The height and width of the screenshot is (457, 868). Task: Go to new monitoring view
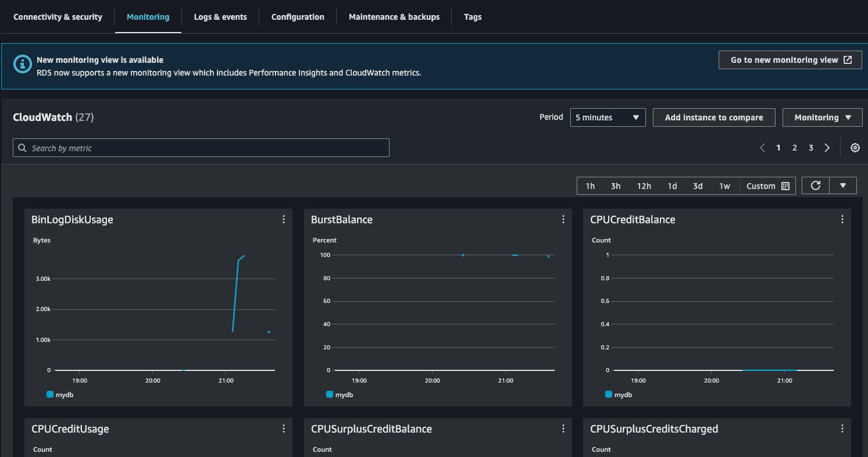(790, 59)
